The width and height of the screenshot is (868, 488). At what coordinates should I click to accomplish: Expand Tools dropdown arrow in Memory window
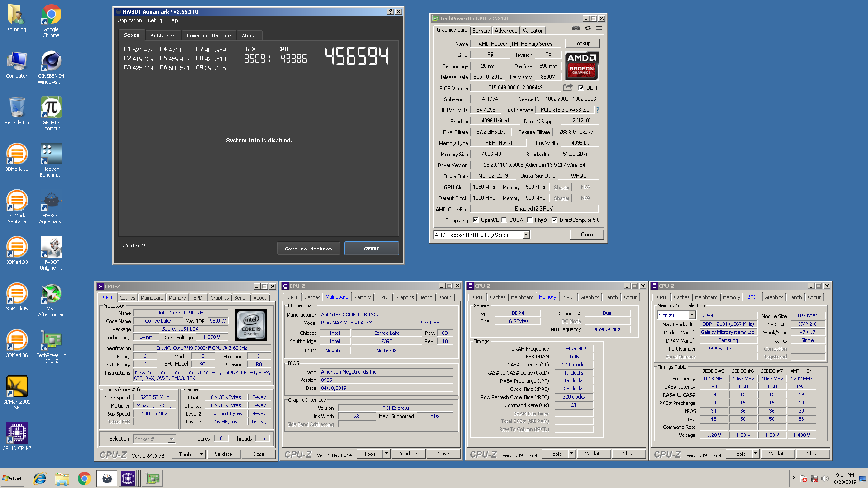(571, 454)
